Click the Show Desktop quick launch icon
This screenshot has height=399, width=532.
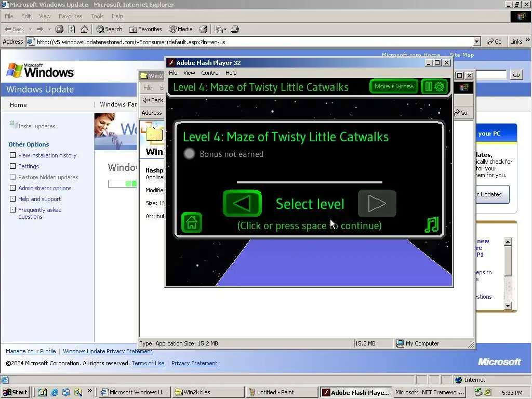(43, 392)
